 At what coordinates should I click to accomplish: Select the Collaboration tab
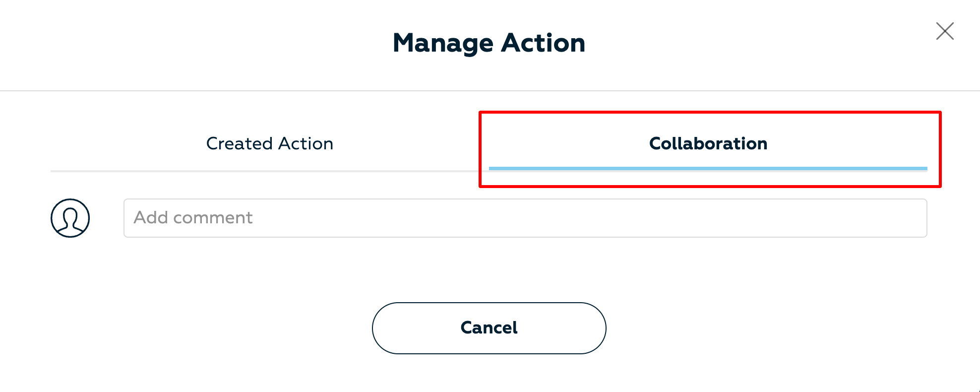708,143
